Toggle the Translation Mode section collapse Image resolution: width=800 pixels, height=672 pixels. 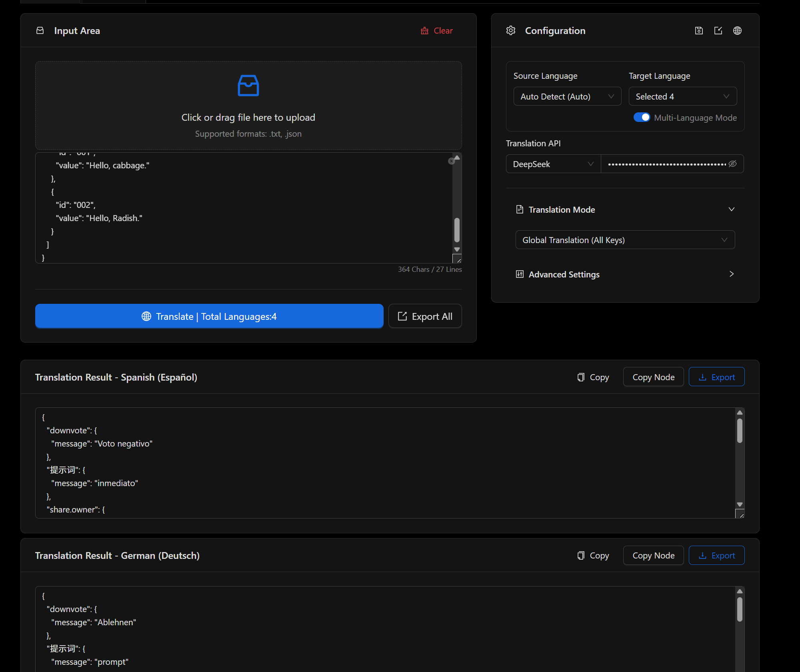pos(732,209)
